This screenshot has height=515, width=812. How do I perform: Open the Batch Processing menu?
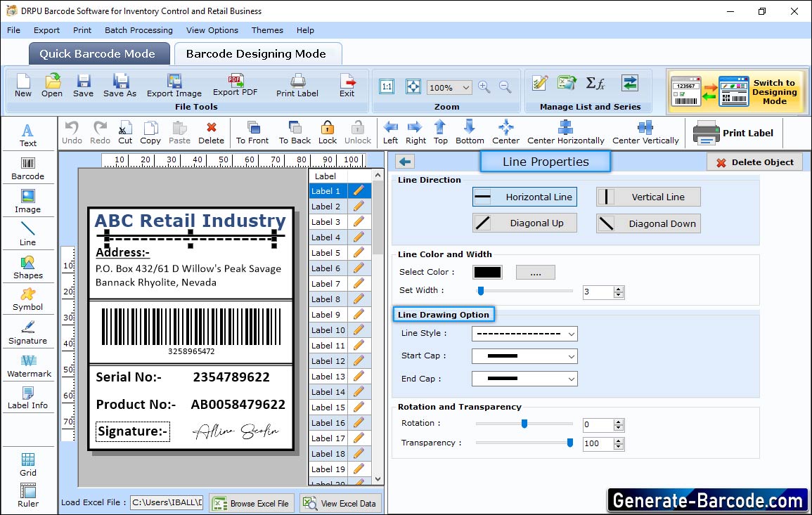(138, 30)
